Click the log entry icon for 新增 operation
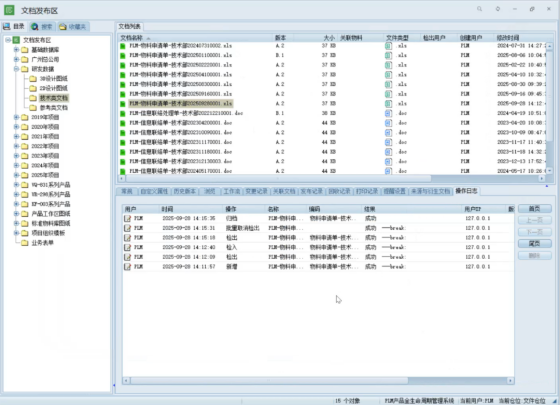 click(x=128, y=266)
